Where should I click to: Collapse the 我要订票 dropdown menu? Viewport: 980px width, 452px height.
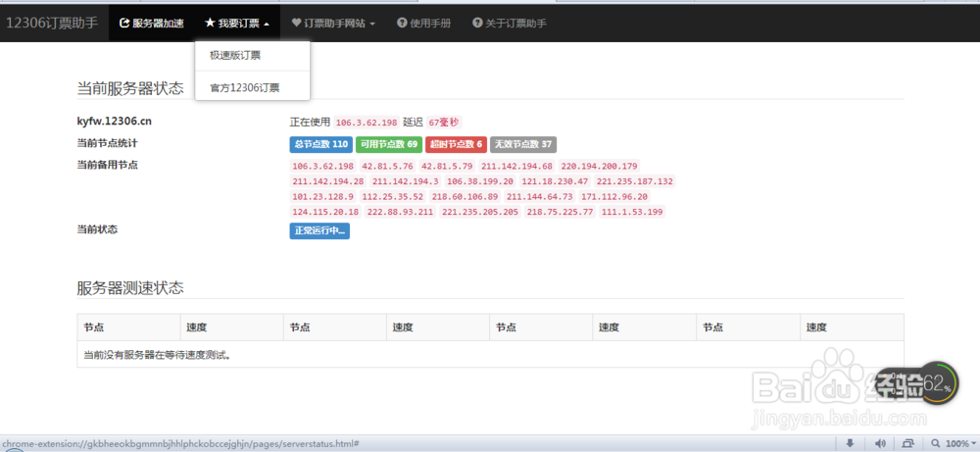tap(237, 24)
